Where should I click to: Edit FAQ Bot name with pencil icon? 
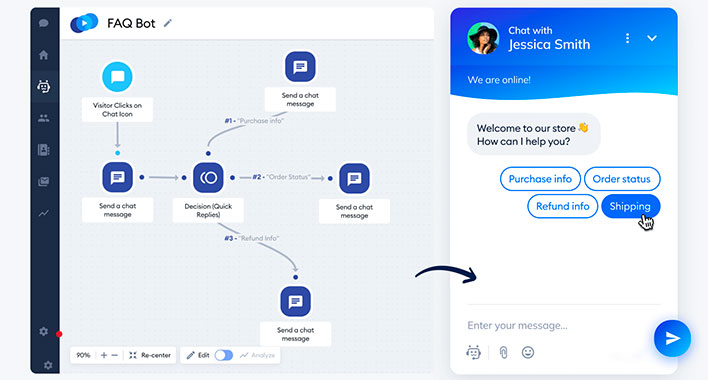(x=168, y=23)
